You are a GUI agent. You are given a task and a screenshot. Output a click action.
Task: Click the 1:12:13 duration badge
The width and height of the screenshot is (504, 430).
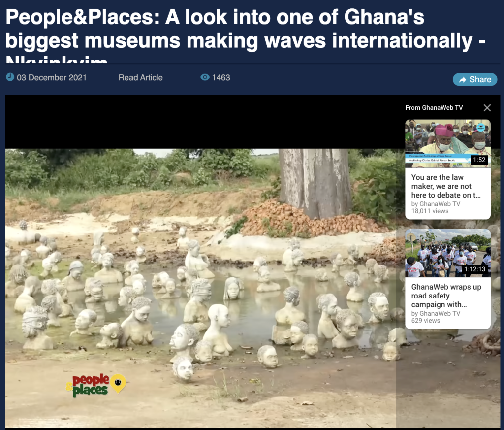coord(474,269)
